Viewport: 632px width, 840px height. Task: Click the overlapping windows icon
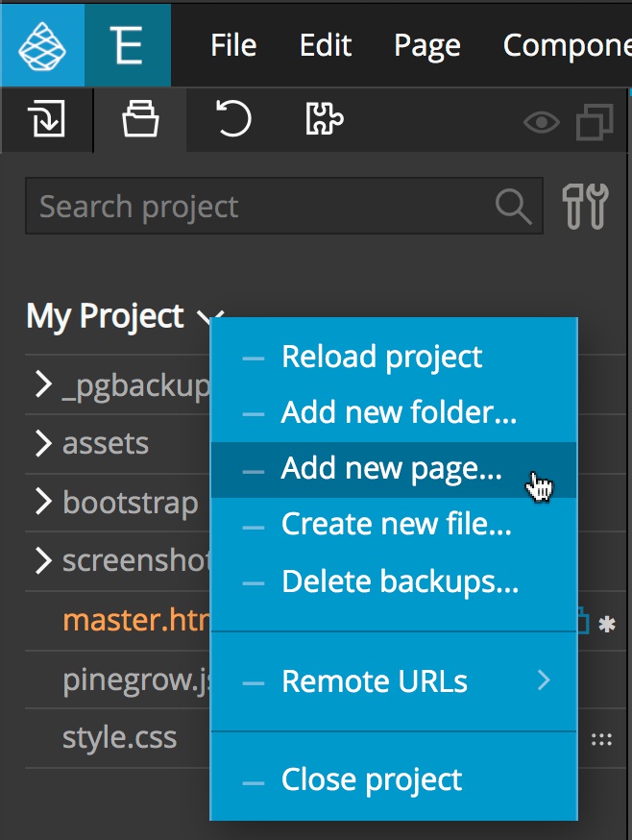coord(595,122)
